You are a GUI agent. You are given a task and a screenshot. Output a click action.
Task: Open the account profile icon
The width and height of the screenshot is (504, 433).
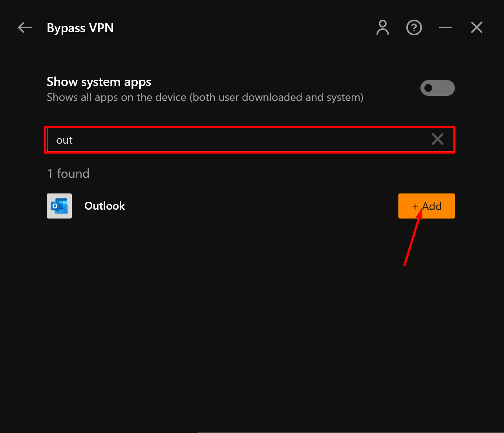click(383, 27)
